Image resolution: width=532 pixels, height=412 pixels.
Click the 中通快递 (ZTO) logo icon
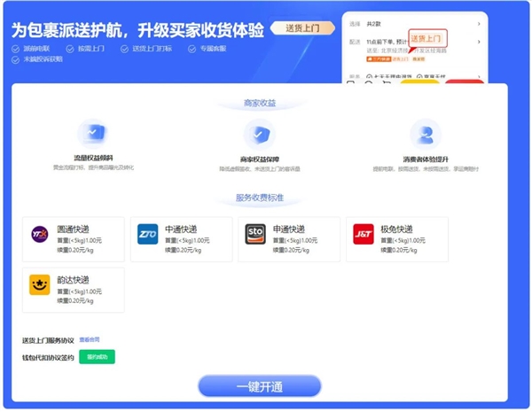(x=148, y=234)
